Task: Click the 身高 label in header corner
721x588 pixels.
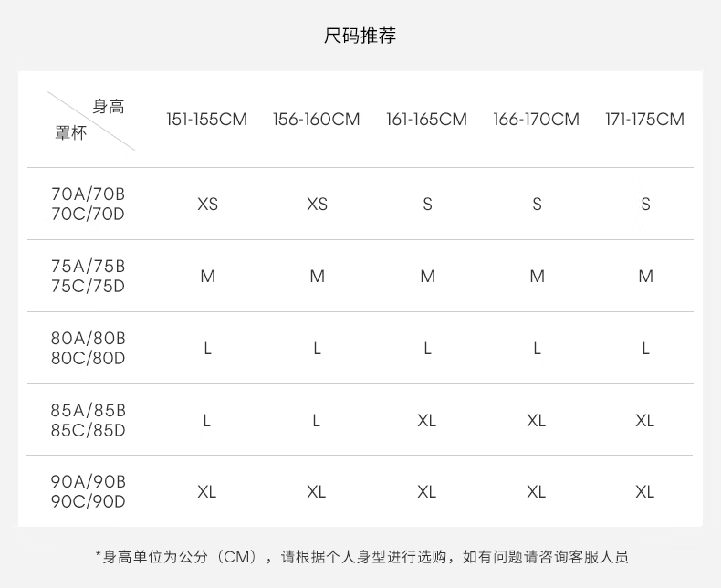Action: (109, 107)
